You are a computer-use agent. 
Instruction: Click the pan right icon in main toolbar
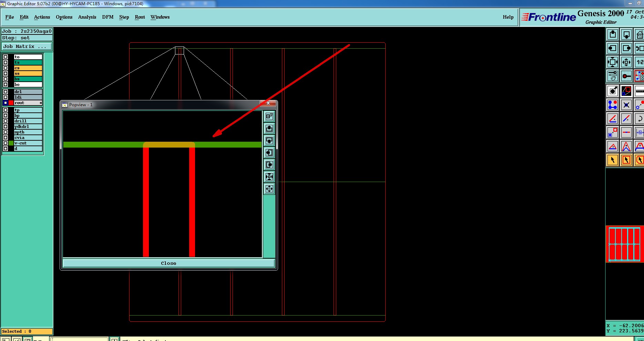pyautogui.click(x=626, y=48)
